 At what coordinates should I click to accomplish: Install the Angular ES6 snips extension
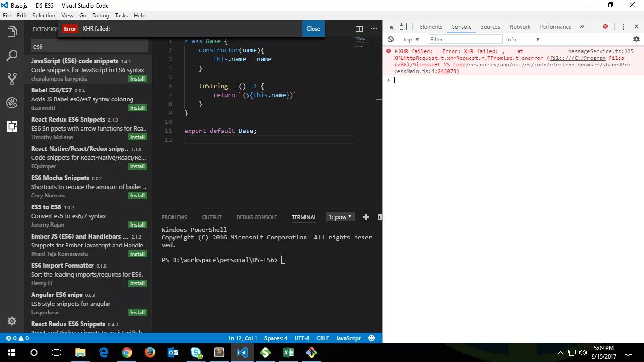pos(138,313)
